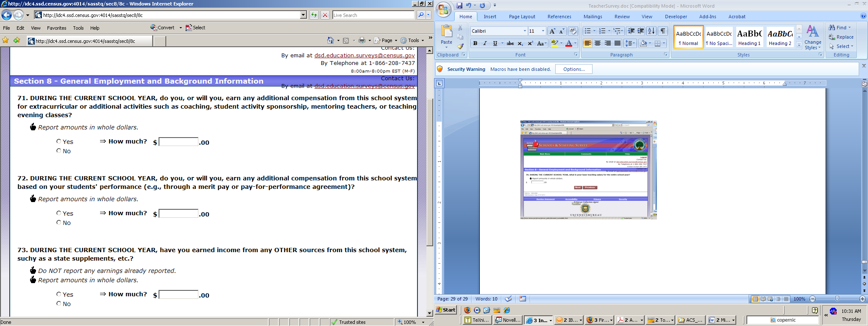The image size is (868, 326).
Task: Apply Subscript formatting in Word
Action: pyautogui.click(x=520, y=43)
